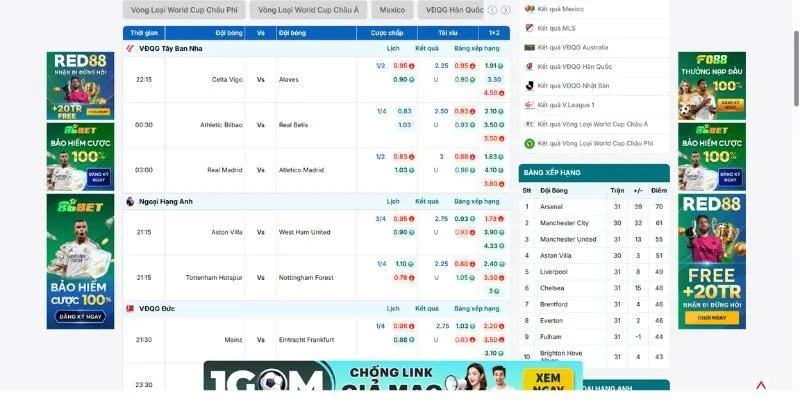This screenshot has width=800, height=400.
Task: Click Everton in the standings table
Action: [552, 321]
